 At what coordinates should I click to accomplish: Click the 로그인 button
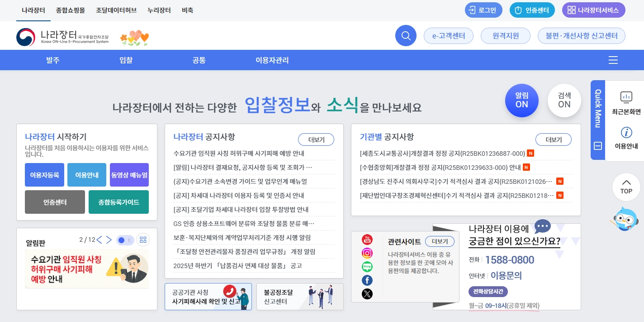point(483,10)
